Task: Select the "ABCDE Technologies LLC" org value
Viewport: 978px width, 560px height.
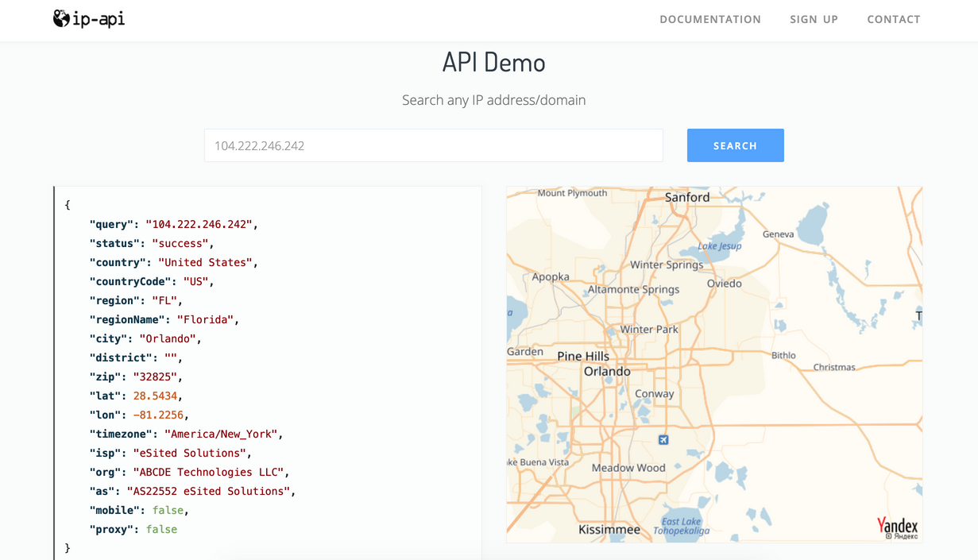Action: 209,472
